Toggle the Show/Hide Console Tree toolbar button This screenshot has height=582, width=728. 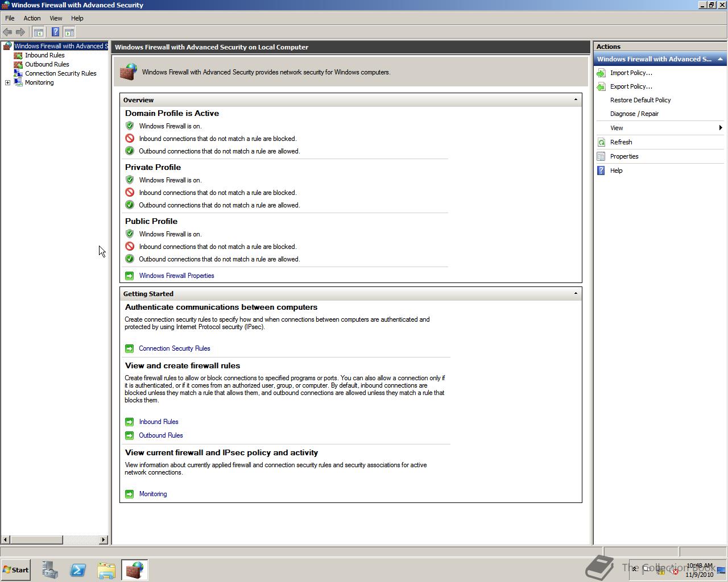[x=38, y=32]
